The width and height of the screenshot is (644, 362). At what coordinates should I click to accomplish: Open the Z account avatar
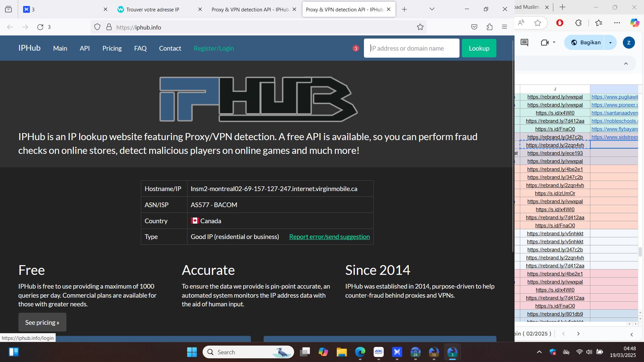pyautogui.click(x=629, y=43)
